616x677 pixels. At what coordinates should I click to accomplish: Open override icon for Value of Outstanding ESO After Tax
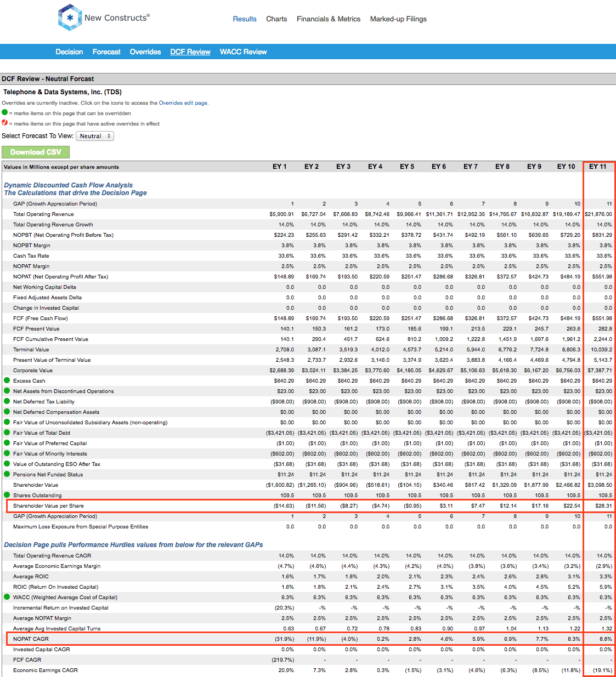[7, 463]
